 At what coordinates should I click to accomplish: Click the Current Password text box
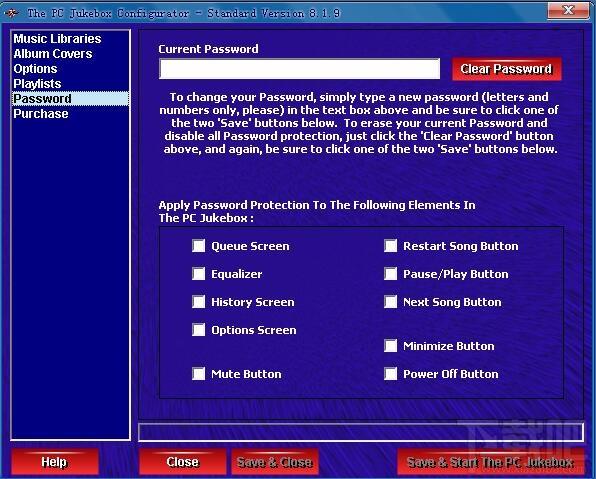click(300, 69)
